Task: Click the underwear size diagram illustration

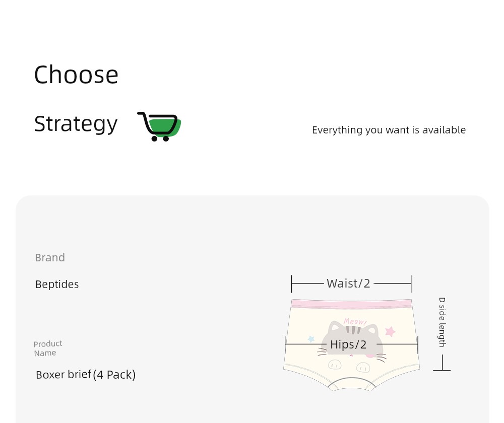Action: coord(352,333)
